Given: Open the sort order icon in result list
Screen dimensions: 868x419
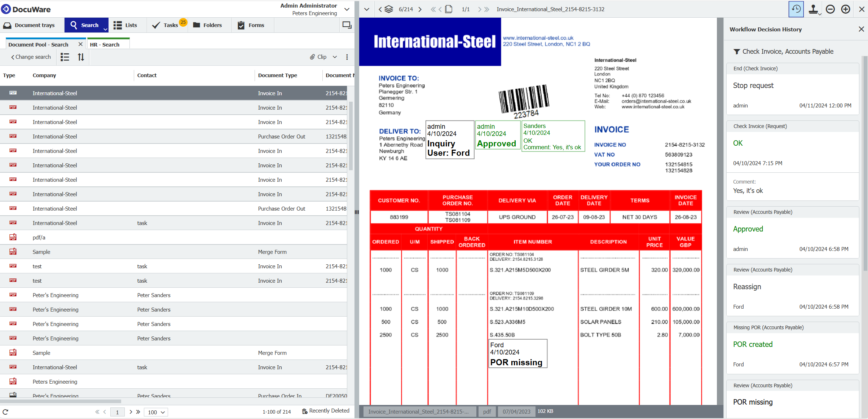Looking at the screenshot, I should click(81, 57).
